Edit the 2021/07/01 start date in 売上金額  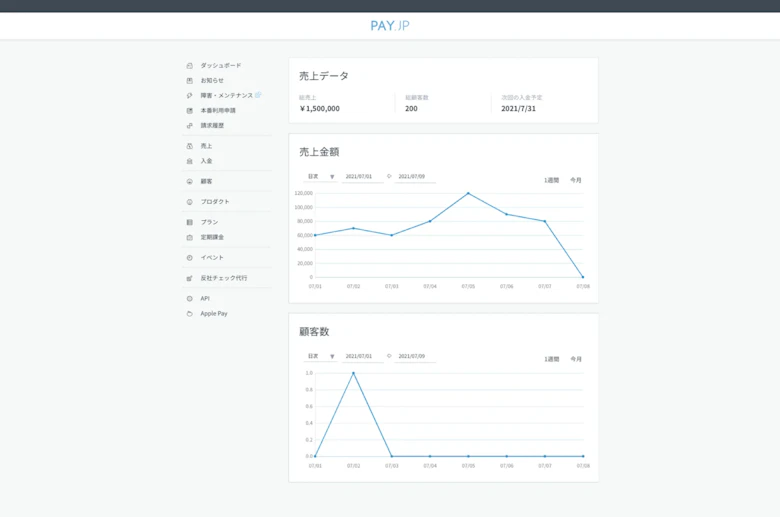[x=363, y=177]
